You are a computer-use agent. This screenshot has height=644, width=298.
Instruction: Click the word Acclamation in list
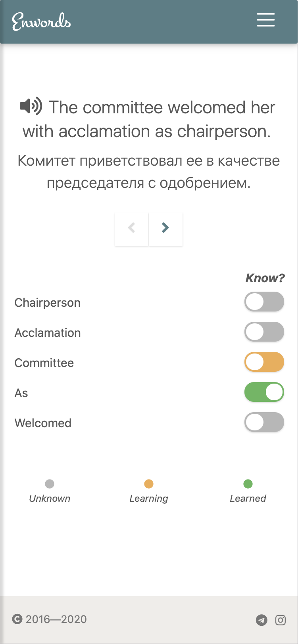coord(48,333)
